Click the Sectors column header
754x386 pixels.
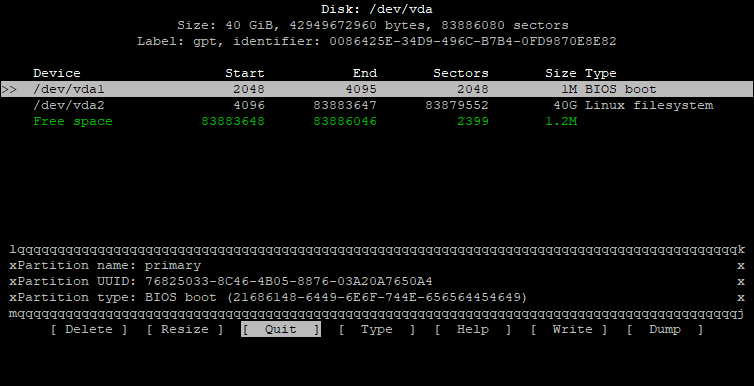pyautogui.click(x=461, y=73)
